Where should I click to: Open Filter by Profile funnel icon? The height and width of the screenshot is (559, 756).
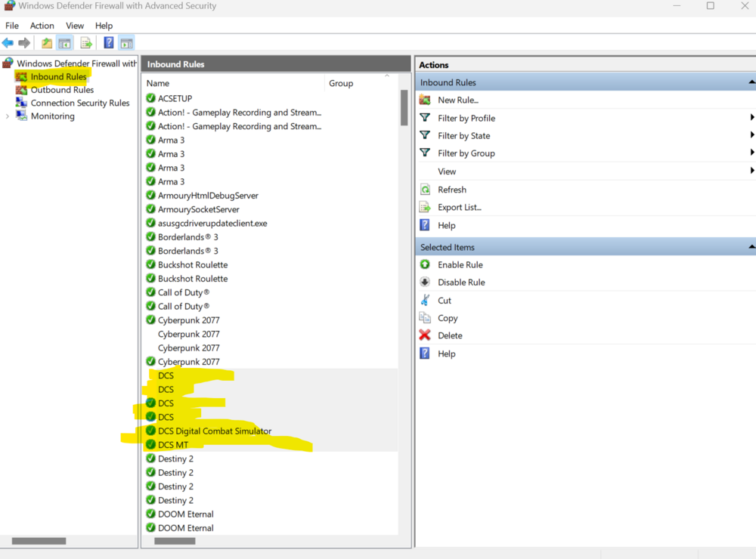click(x=426, y=118)
